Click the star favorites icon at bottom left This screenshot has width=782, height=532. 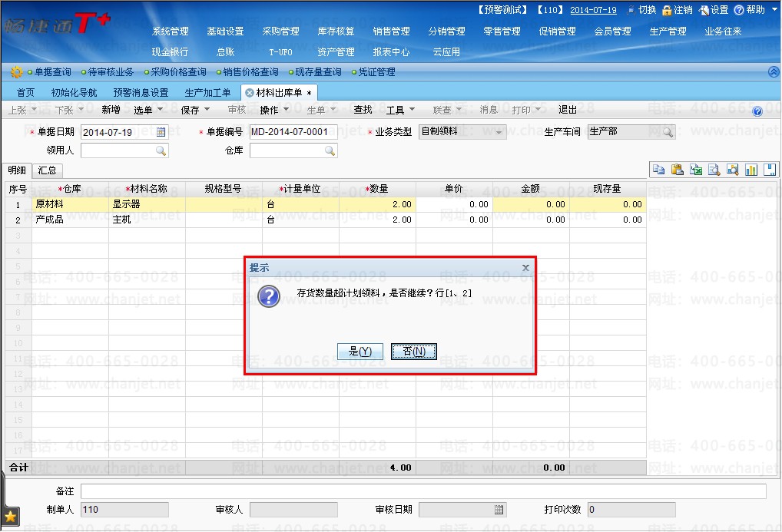pyautogui.click(x=10, y=517)
